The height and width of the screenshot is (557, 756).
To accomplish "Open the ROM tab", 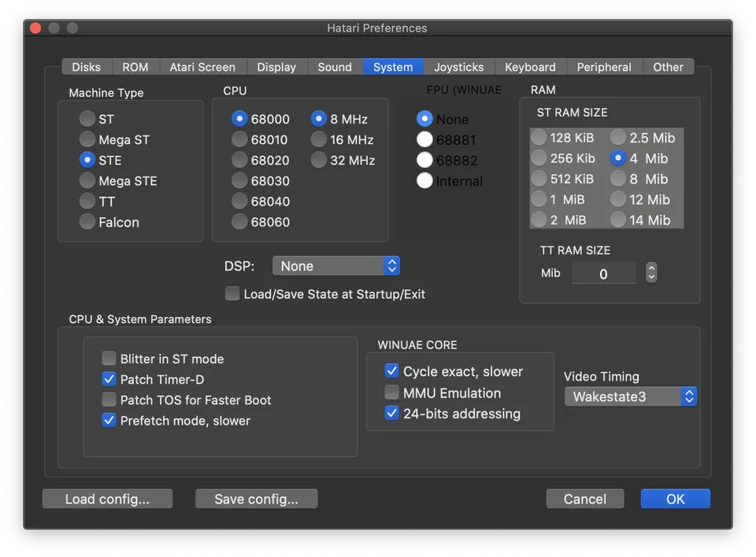I will pyautogui.click(x=135, y=67).
